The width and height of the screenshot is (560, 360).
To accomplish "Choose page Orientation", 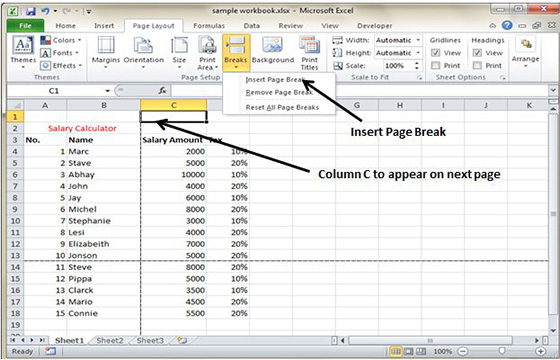I will (x=144, y=52).
